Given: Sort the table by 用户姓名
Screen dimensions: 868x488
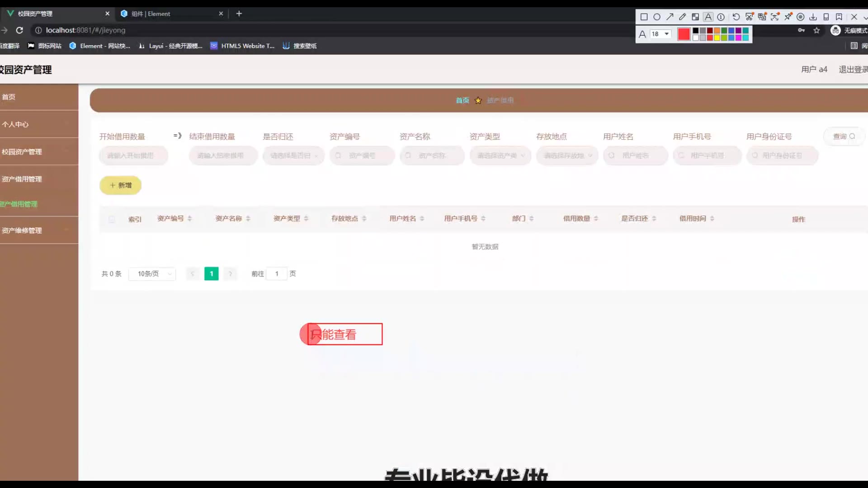Looking at the screenshot, I should (422, 219).
